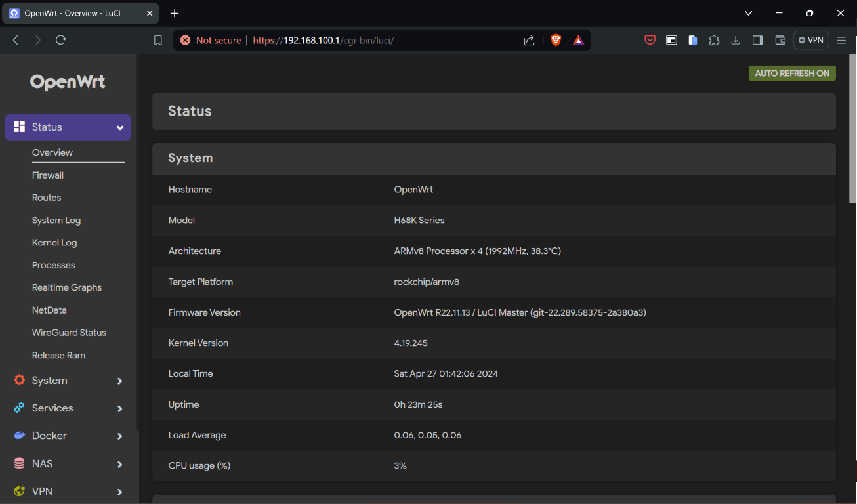The width and height of the screenshot is (857, 504).
Task: Expand the Services menu arrow
Action: [120, 409]
